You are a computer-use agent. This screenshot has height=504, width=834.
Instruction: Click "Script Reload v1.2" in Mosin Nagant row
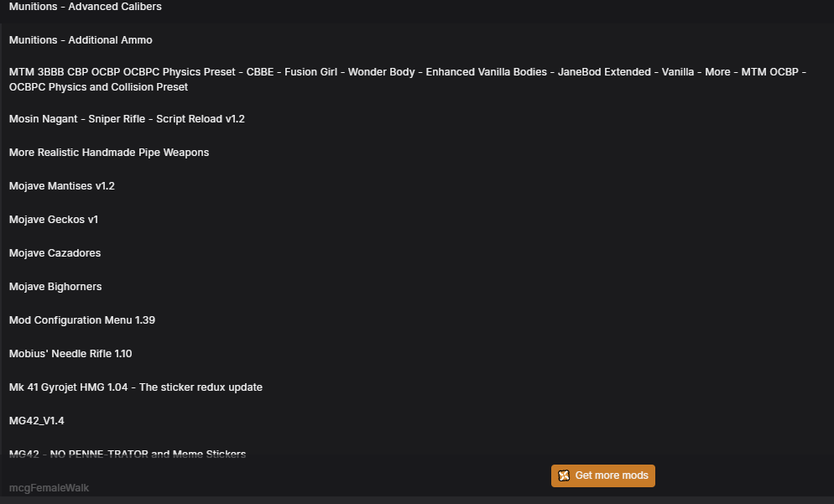pyautogui.click(x=201, y=119)
